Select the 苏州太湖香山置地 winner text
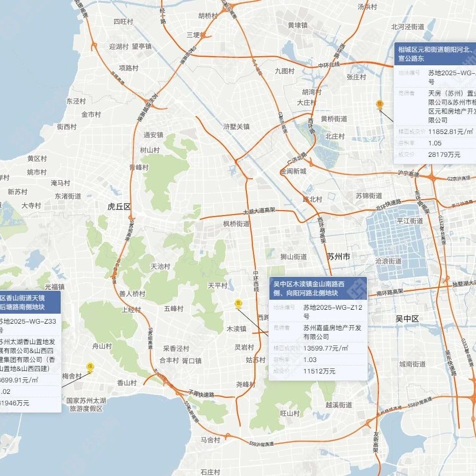 click(27, 355)
